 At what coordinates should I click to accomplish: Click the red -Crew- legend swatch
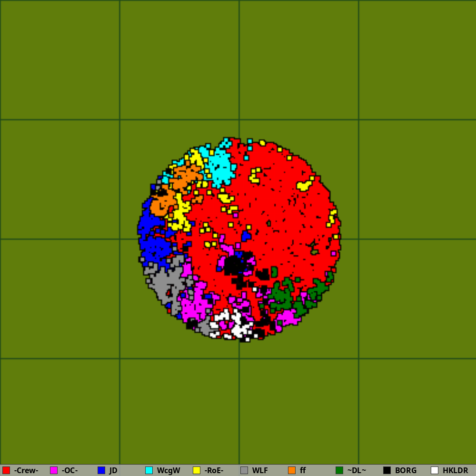coord(6,470)
